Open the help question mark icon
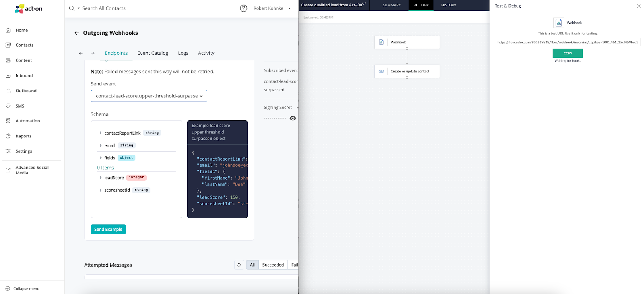The height and width of the screenshot is (294, 644). 244,8
